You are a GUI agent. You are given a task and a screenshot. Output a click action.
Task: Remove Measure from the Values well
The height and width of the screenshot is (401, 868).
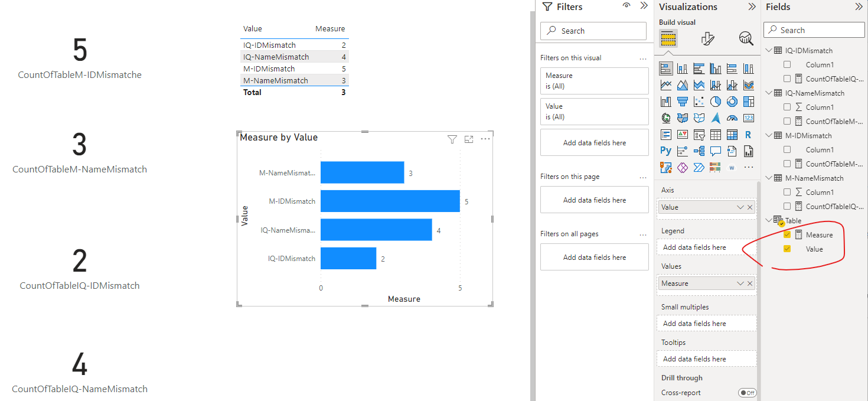pos(750,283)
